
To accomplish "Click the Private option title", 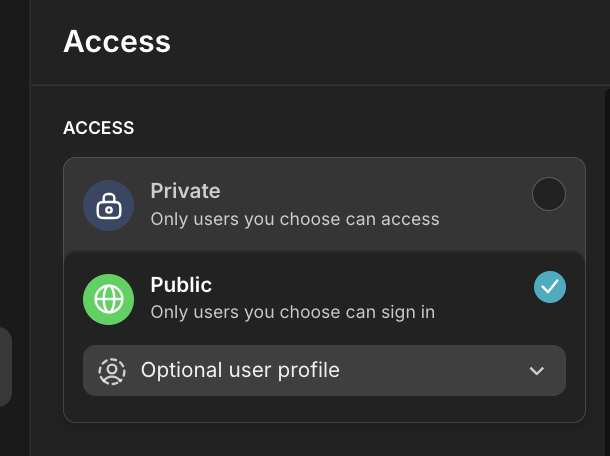I will pyautogui.click(x=185, y=191).
